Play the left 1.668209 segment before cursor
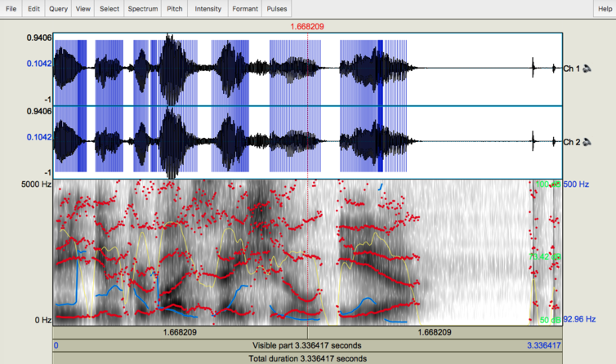This screenshot has height=364, width=616. click(180, 333)
